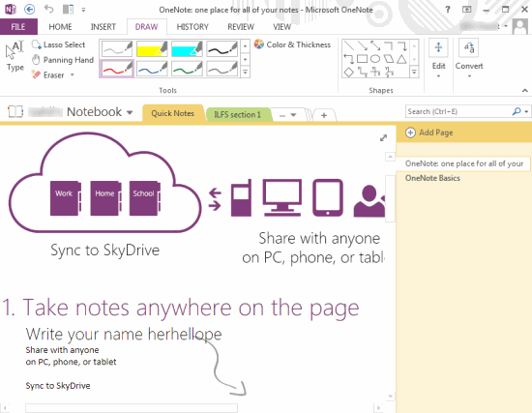Expand the Shapes gallery
The image size is (532, 413).
[414, 72]
